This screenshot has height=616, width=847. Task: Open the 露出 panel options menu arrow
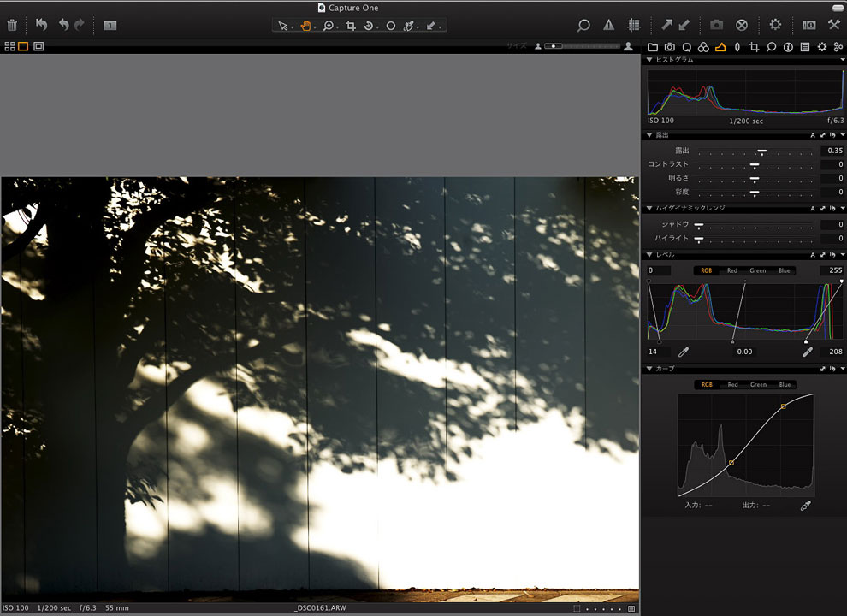coord(843,135)
